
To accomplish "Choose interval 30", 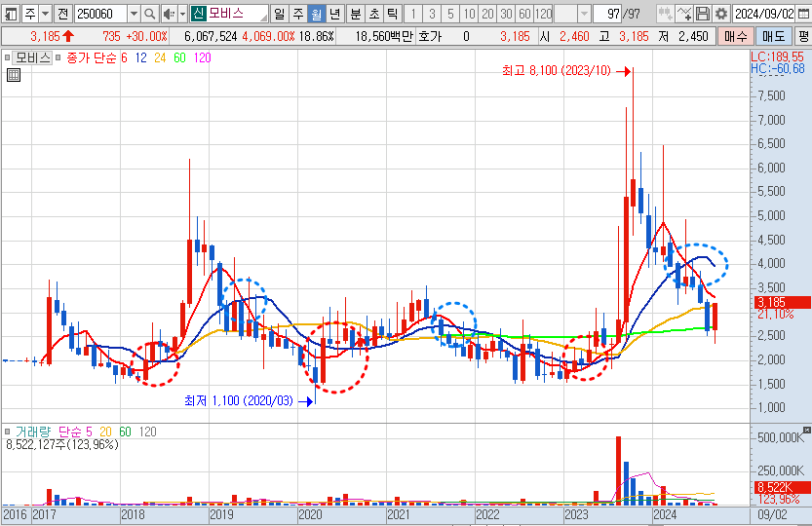I will coord(507,14).
